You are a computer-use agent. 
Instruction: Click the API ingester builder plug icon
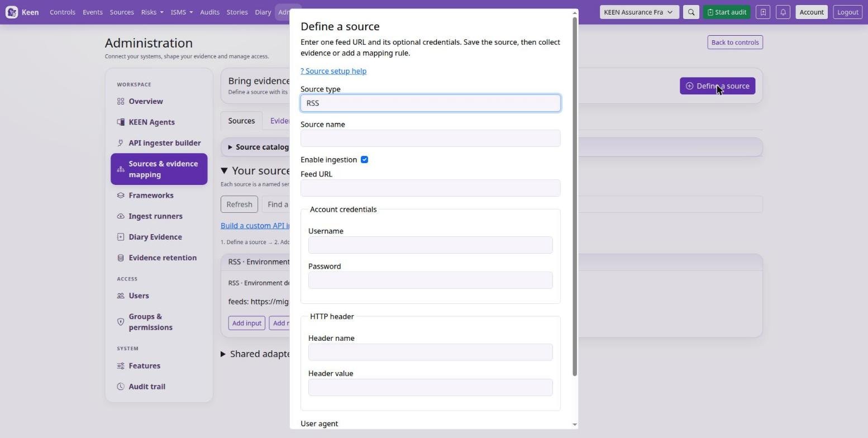121,143
